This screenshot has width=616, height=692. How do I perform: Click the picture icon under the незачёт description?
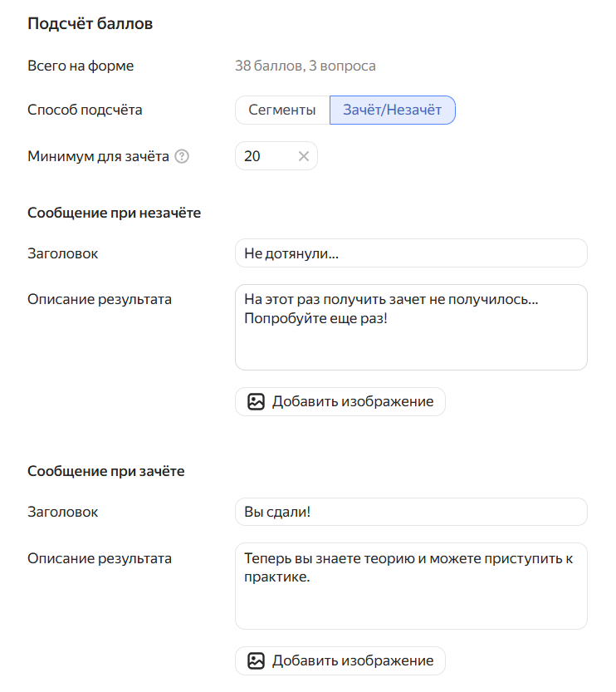point(256,401)
